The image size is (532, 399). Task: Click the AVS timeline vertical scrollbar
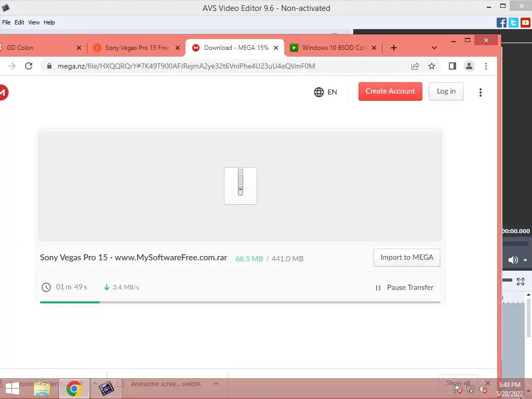pyautogui.click(x=528, y=317)
